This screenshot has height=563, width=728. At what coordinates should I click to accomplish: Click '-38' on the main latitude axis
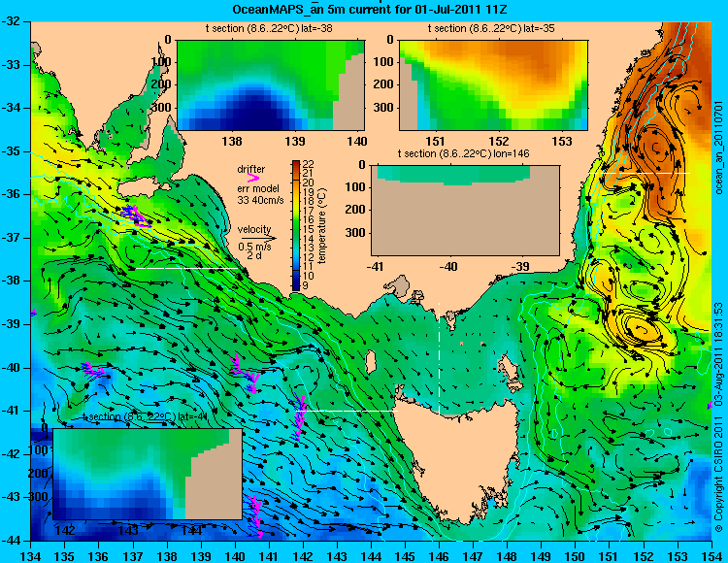12,281
